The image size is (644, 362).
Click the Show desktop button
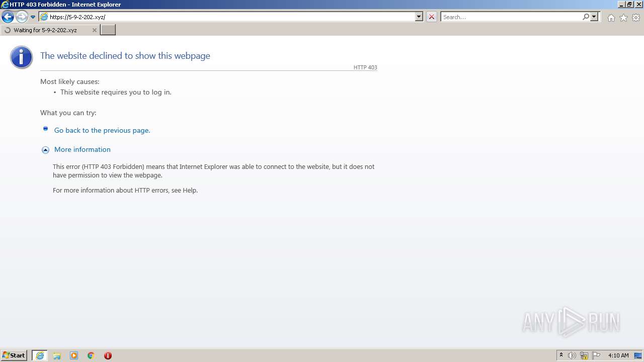pyautogui.click(x=638, y=355)
